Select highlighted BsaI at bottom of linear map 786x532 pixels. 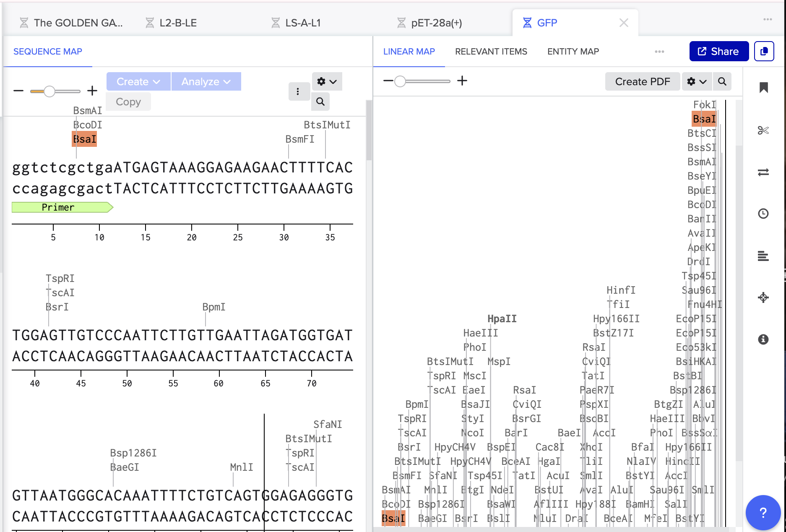393,518
